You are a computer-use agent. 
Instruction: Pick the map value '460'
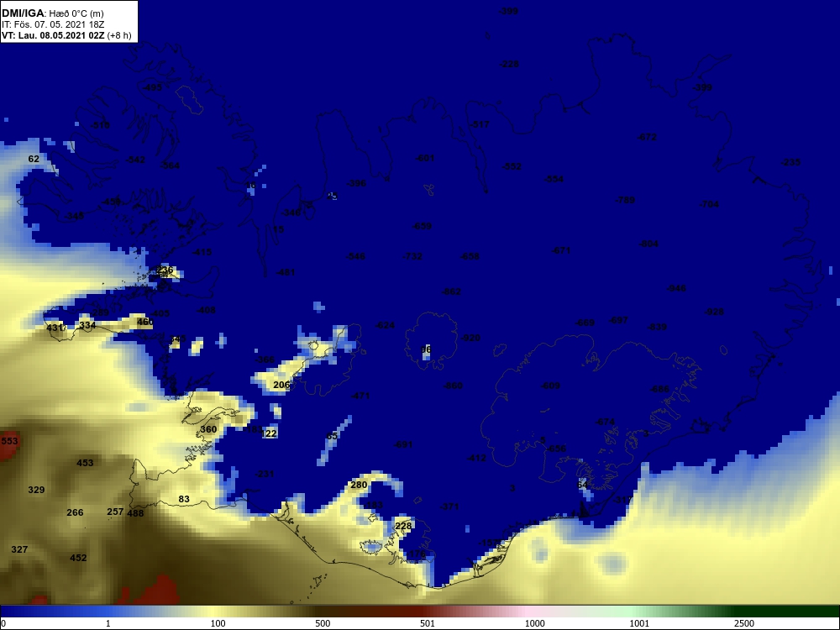144,322
